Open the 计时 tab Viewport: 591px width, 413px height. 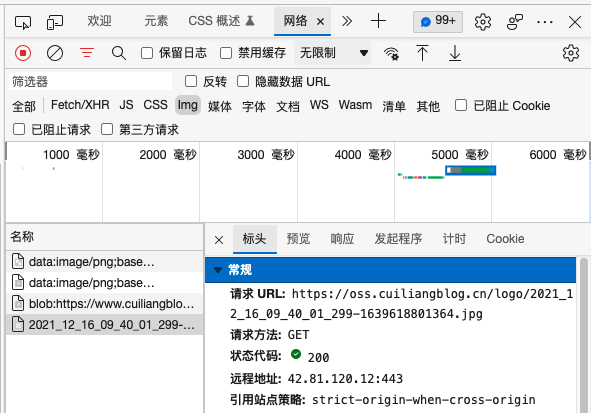(x=454, y=239)
